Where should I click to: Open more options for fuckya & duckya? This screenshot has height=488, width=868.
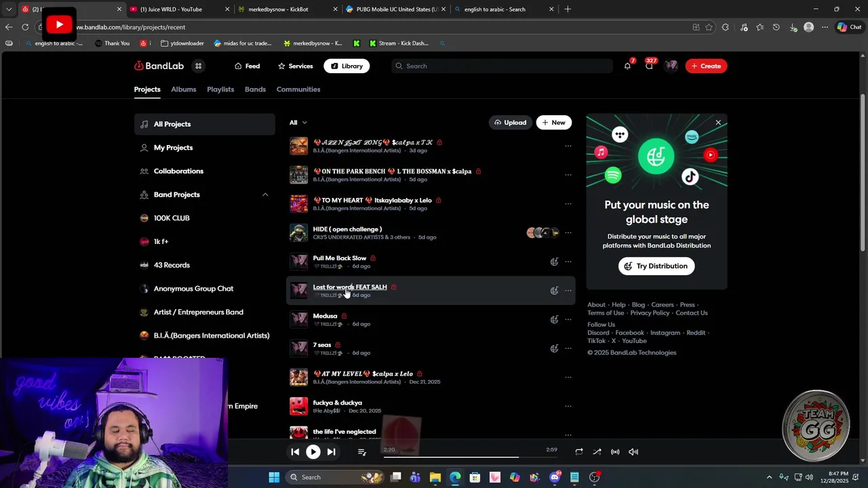click(568, 406)
